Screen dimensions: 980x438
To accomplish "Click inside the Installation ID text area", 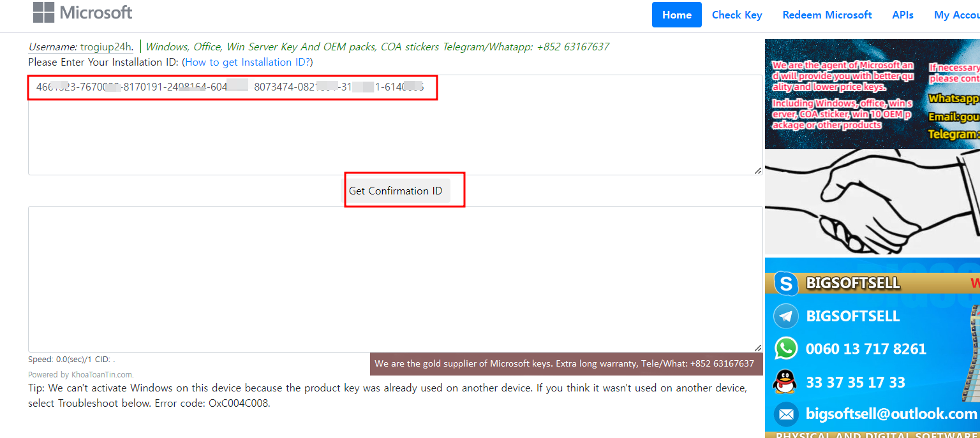I will coord(395,125).
